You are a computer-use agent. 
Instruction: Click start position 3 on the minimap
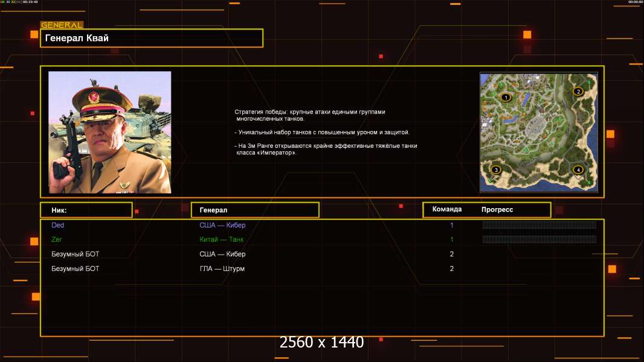(496, 170)
